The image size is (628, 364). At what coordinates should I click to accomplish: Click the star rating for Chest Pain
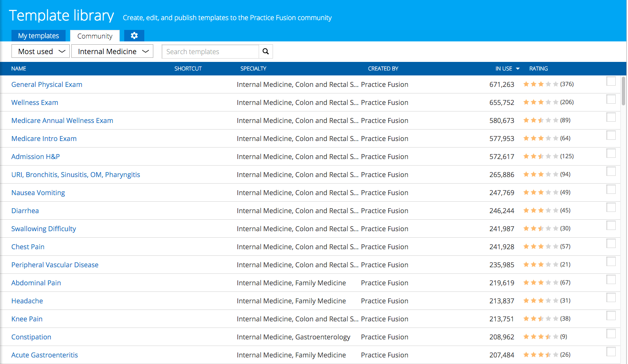tap(540, 247)
